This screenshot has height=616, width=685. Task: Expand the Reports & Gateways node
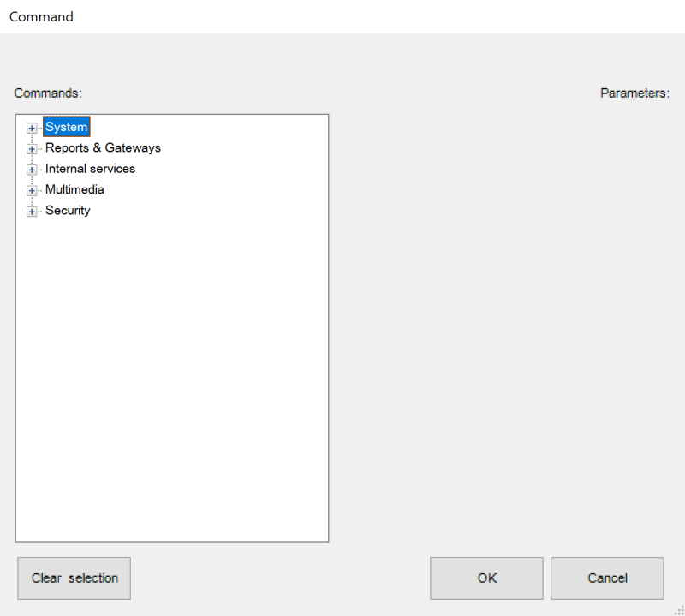coord(32,148)
